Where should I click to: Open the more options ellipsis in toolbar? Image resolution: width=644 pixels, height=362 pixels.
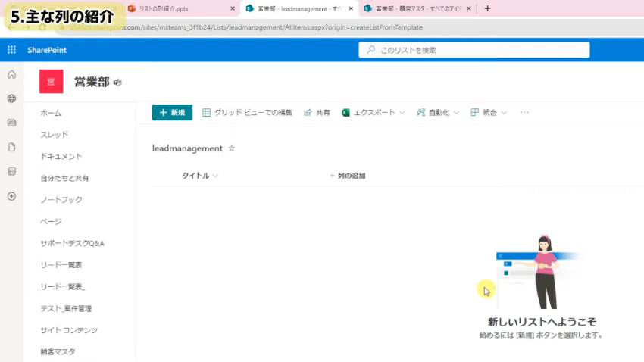524,112
